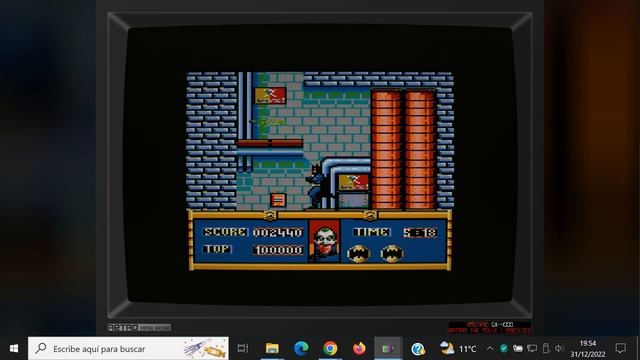Open the clock showing 19:54 31/12/2022
The image size is (640, 360).
tap(588, 349)
